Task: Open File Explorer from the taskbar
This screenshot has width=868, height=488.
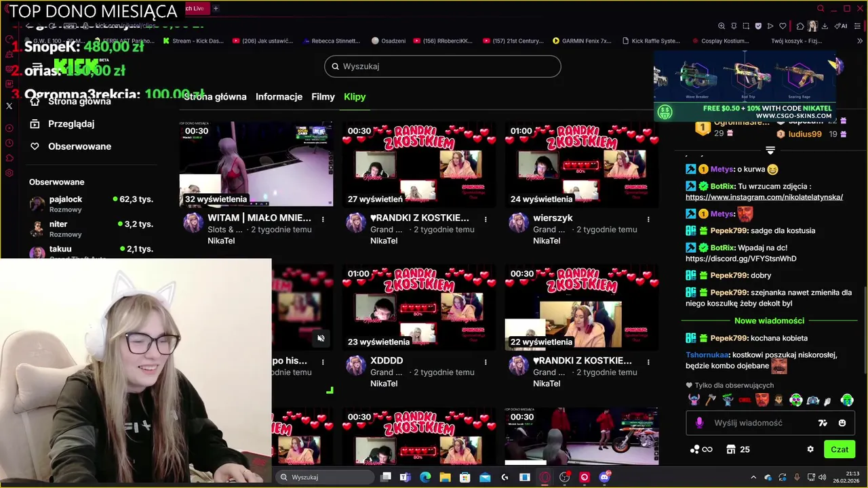Action: point(445,477)
